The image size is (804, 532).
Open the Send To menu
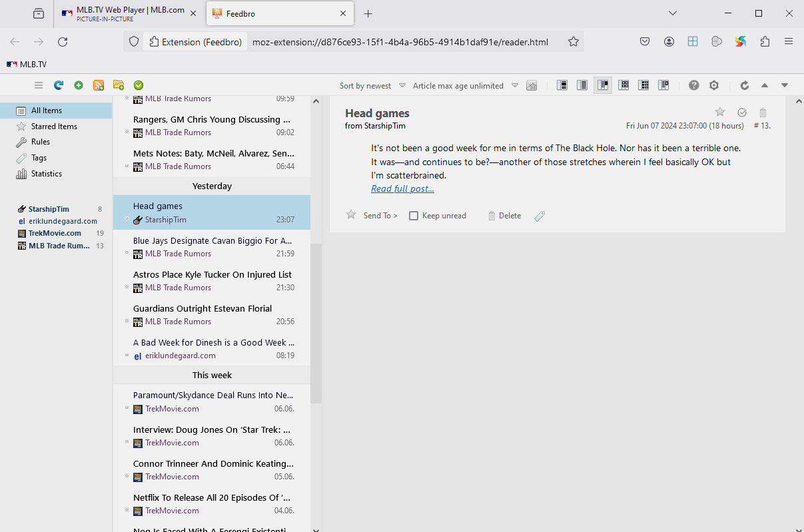click(x=380, y=216)
